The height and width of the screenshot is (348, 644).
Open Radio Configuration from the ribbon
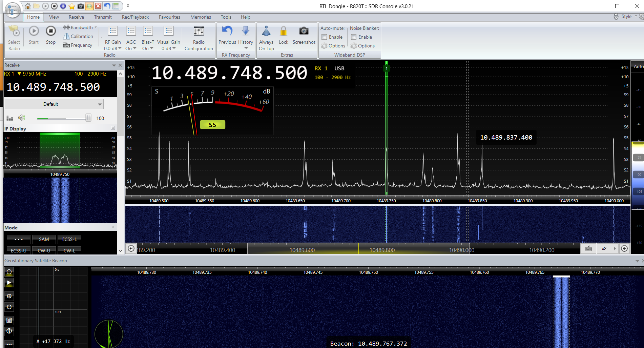pos(199,32)
